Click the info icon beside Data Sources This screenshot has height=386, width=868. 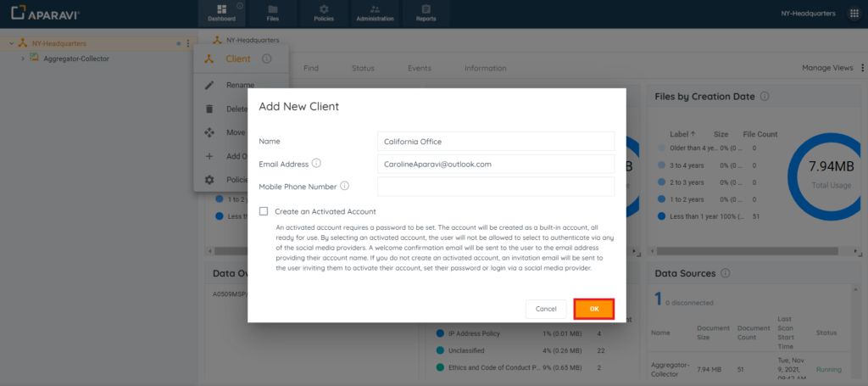pyautogui.click(x=726, y=273)
